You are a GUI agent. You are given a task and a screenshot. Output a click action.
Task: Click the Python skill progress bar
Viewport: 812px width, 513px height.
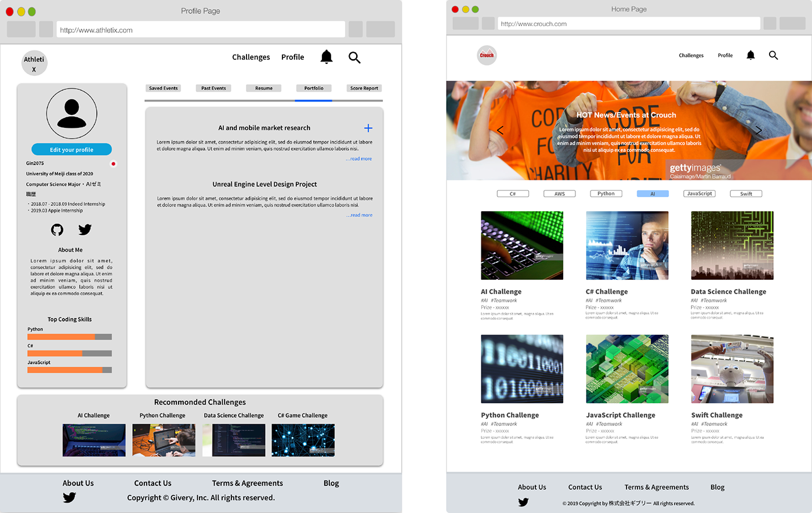coord(70,337)
